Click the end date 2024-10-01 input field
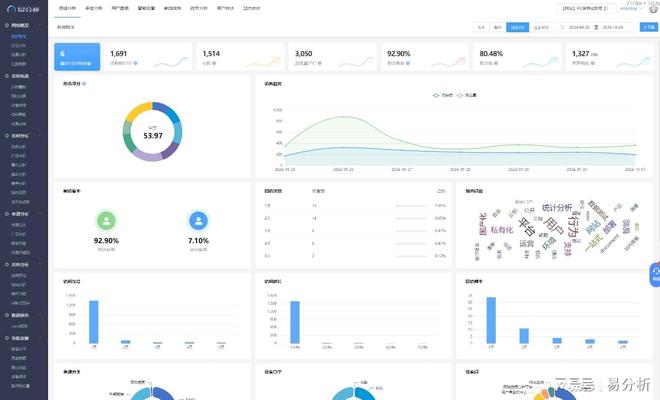The height and width of the screenshot is (400, 660). (612, 27)
